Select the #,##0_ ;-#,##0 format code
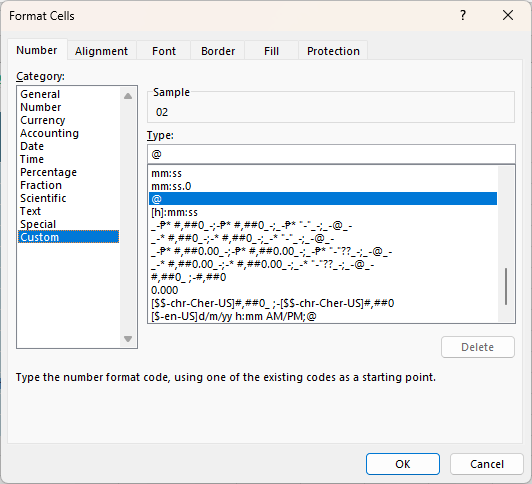532x484 pixels. pos(323,277)
